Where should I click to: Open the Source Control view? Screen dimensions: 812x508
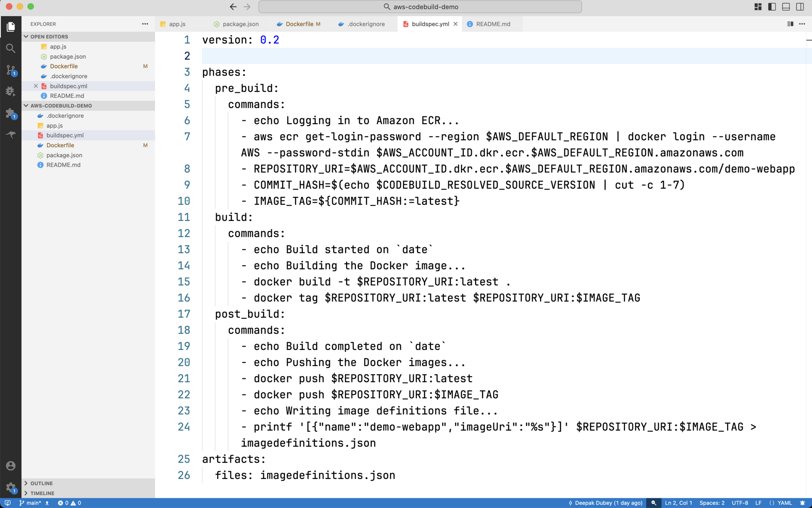click(x=11, y=70)
